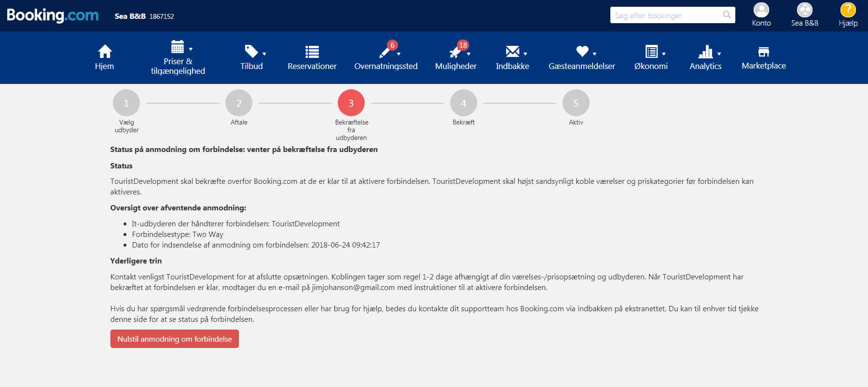Click the Hjem house icon

pos(105,51)
